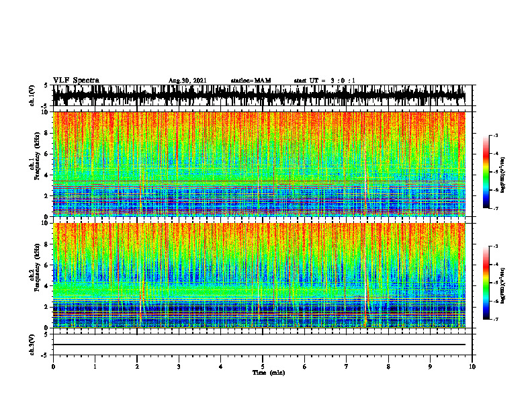The width and height of the screenshot is (532, 411).
Task: Click the ch.1 spectrogram color scale bar
Action: (x=486, y=172)
